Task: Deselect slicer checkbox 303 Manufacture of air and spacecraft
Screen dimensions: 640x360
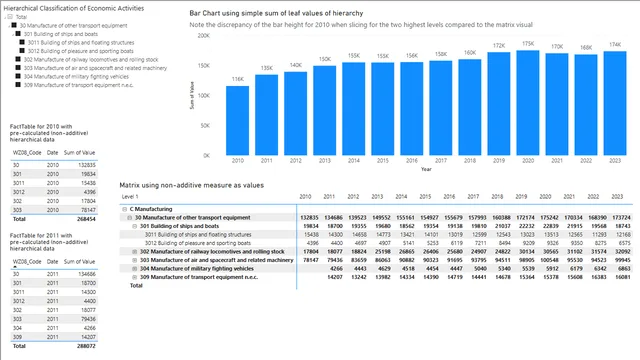Action: click(18, 68)
